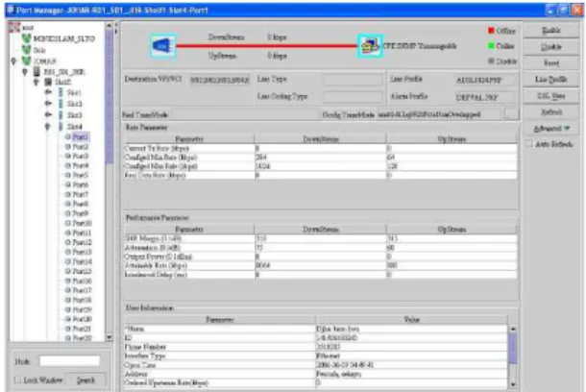The width and height of the screenshot is (586, 392).
Task: Click the Slot1 card icon in the tree
Action: 61,92
